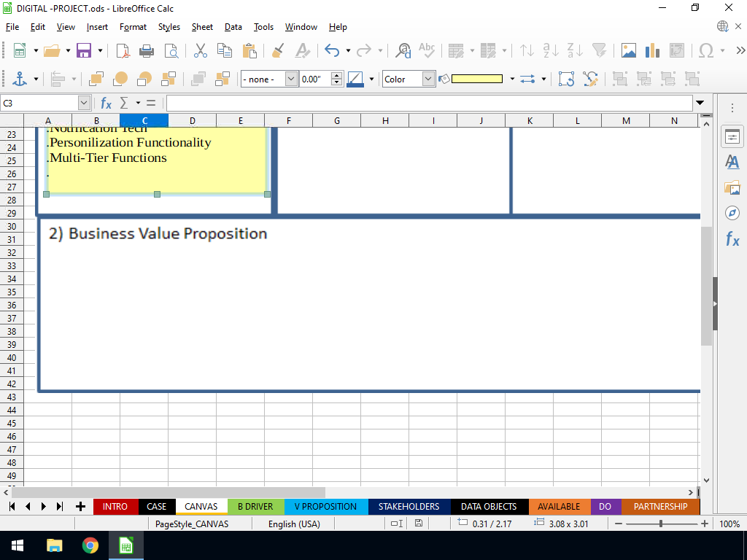Run Spelling check icon
747x560 pixels.
pos(427,50)
